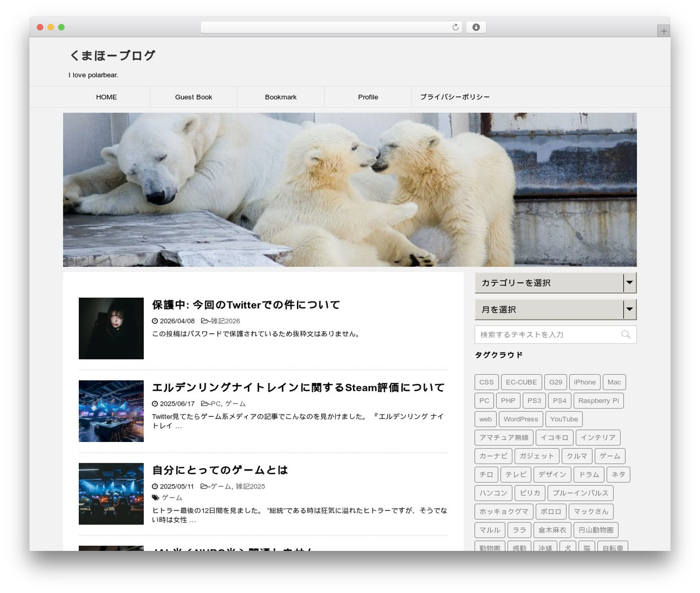
Task: Click the search magnifier icon
Action: click(x=626, y=334)
